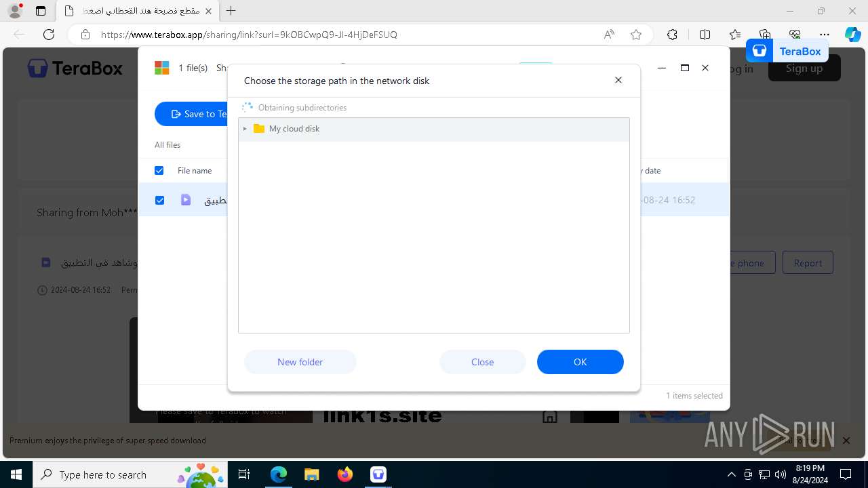
Task: Click the Save to TeraBox button
Action: pos(193,114)
